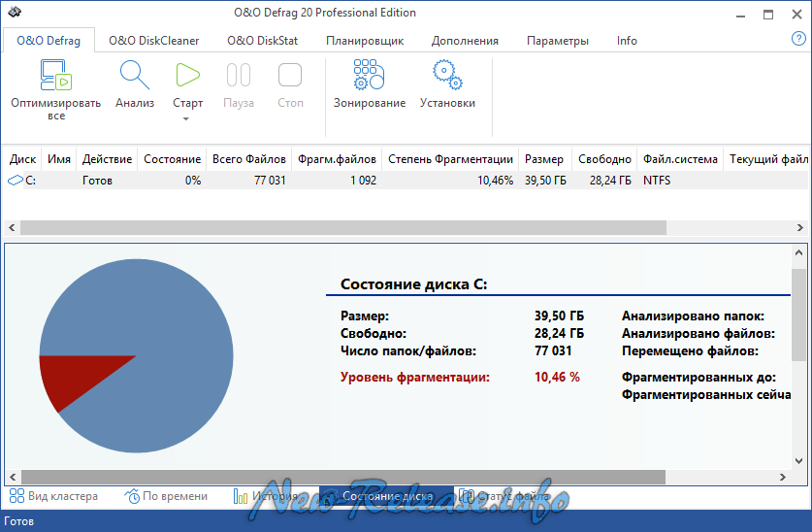This screenshot has height=532, width=812.
Task: Click 1 092 fragmented files cell
Action: pyautogui.click(x=363, y=181)
